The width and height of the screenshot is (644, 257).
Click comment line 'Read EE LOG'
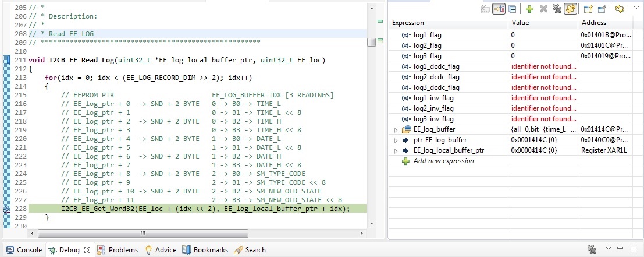(71, 34)
